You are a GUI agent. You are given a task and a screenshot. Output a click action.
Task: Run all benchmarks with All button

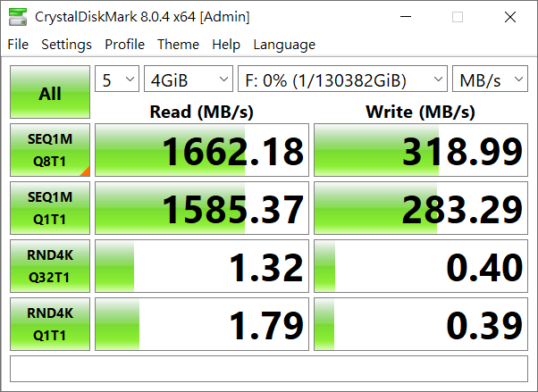tap(50, 92)
